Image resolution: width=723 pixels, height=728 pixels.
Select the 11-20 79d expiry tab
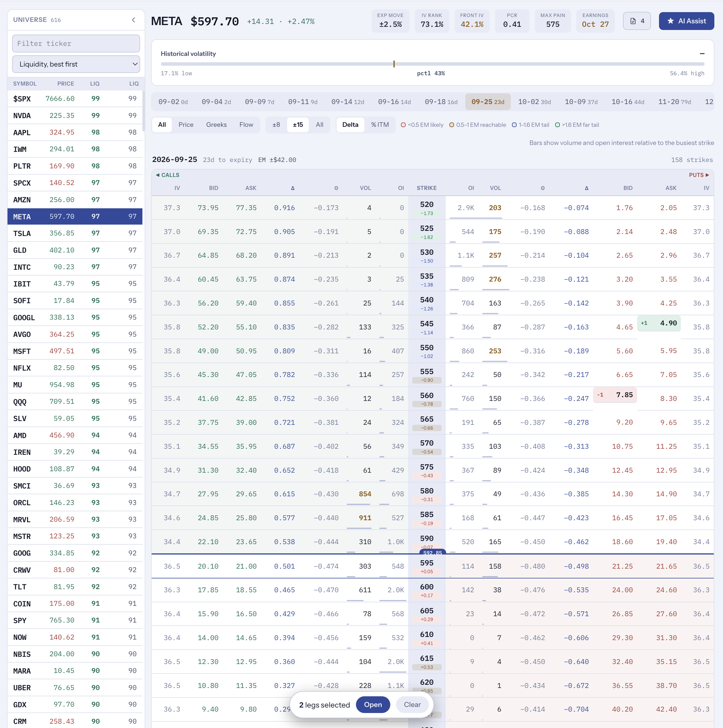coord(674,102)
